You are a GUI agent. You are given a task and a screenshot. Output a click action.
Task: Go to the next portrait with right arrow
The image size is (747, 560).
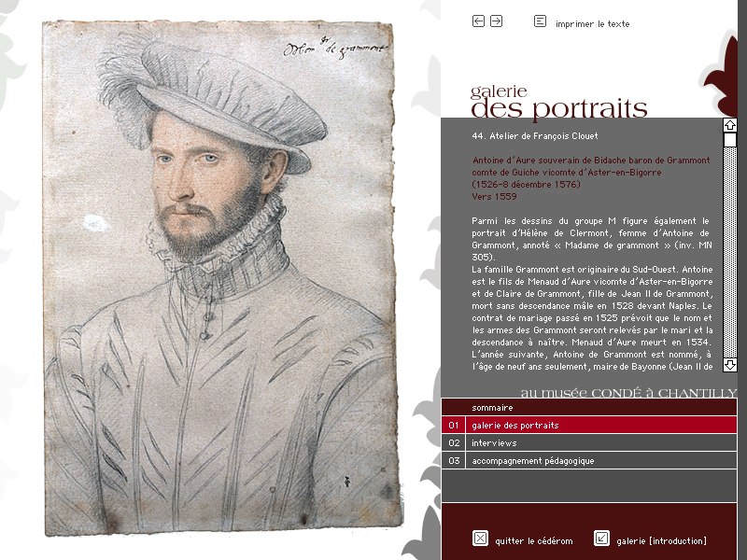[496, 21]
